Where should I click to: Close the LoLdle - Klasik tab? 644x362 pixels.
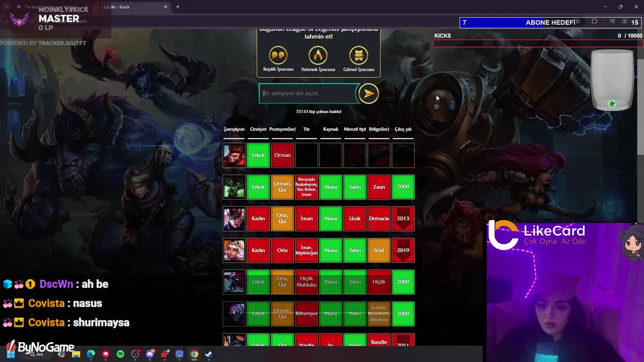(166, 7)
